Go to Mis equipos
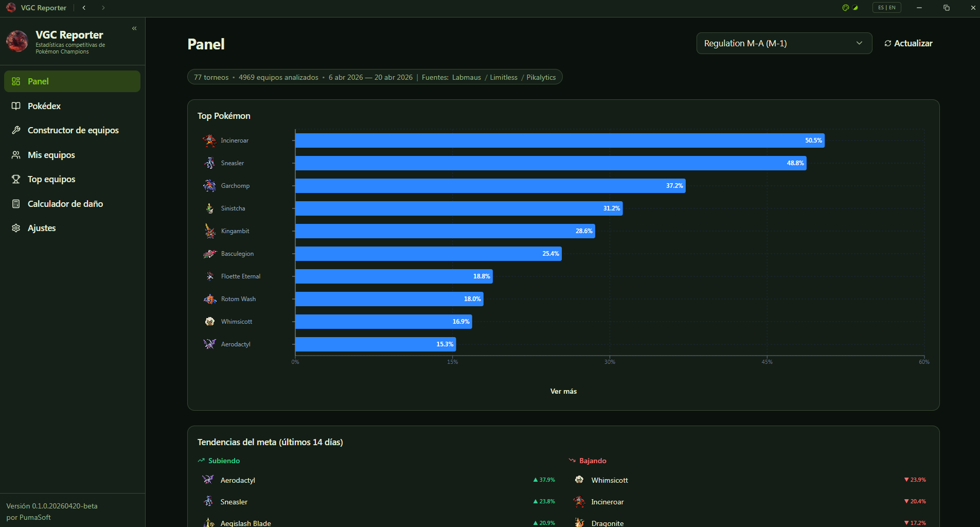This screenshot has height=527, width=980. click(x=72, y=155)
